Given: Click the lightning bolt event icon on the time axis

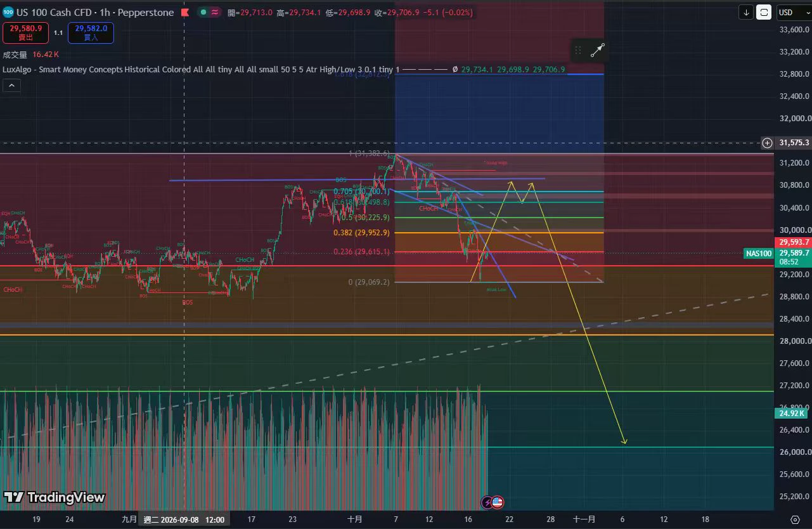Looking at the screenshot, I should coord(487,502).
